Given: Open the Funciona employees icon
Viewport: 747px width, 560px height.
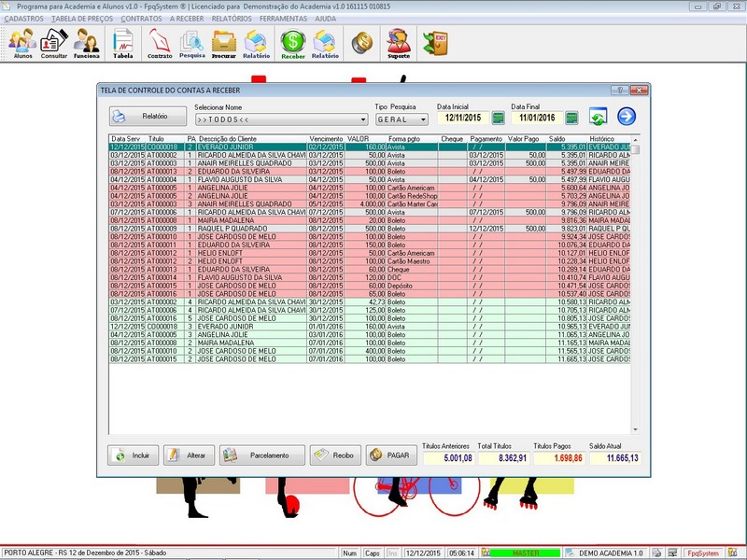Looking at the screenshot, I should coord(86,43).
